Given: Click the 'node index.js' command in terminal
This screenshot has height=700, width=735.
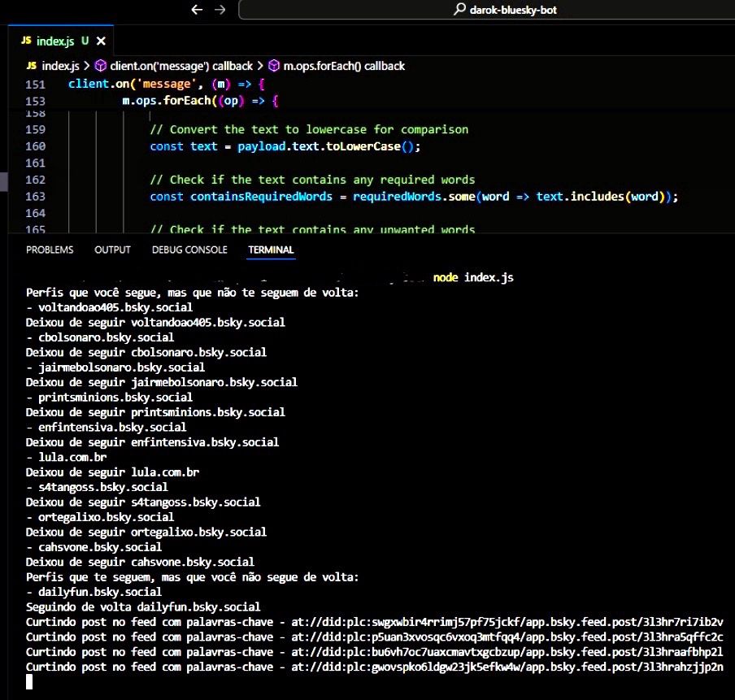Looking at the screenshot, I should (473, 277).
